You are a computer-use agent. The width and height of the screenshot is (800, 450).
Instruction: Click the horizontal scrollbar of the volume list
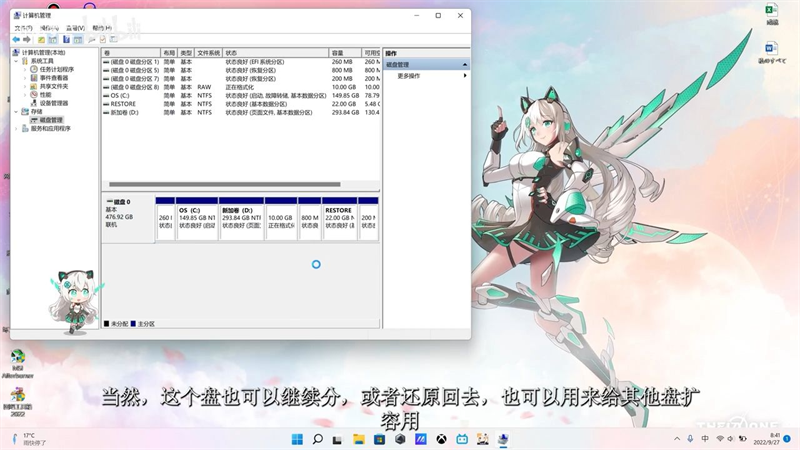pos(224,184)
